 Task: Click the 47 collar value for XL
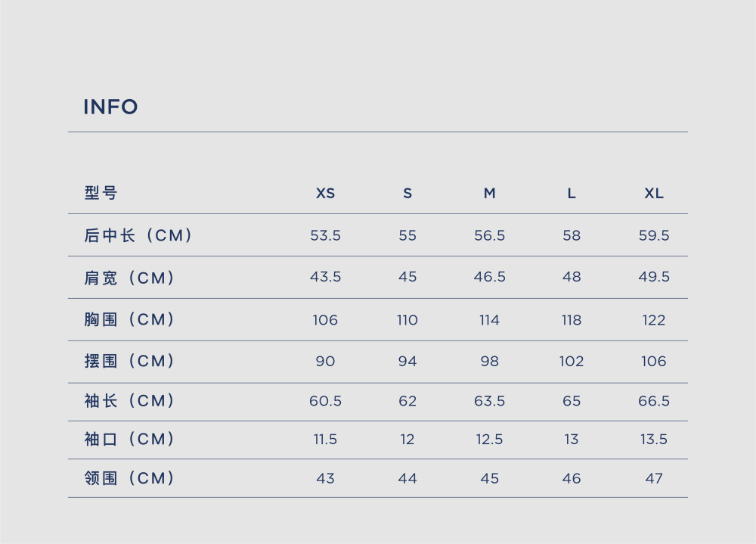pos(654,478)
